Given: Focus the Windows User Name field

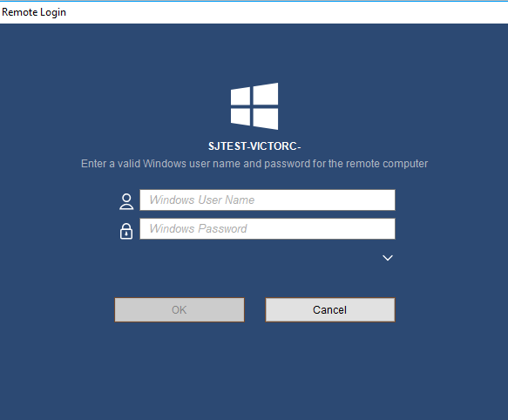Looking at the screenshot, I should coord(268,200).
